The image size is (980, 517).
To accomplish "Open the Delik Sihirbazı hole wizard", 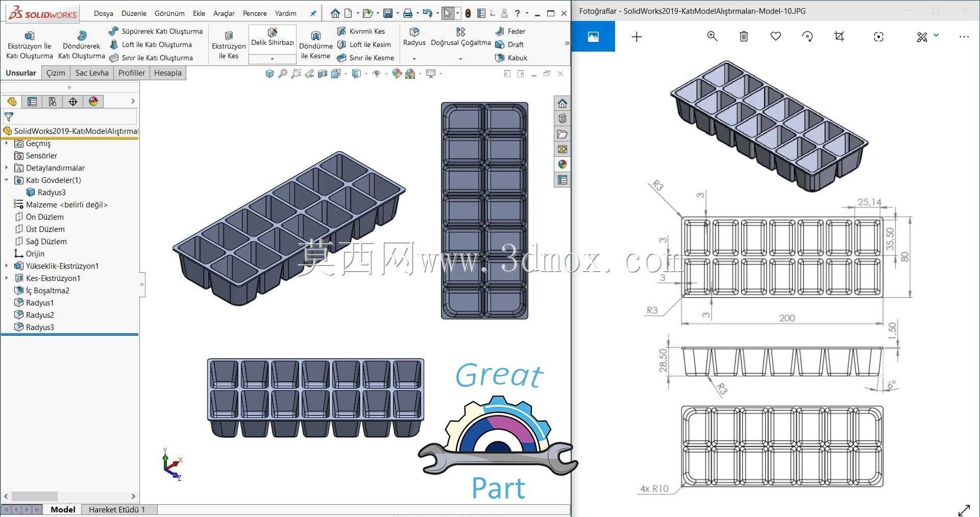I will [x=273, y=38].
